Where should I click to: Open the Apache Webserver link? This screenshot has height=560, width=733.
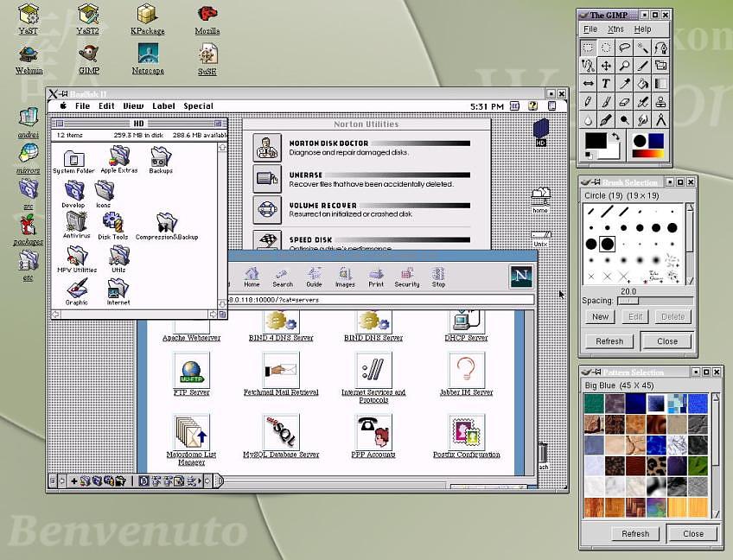click(x=191, y=338)
